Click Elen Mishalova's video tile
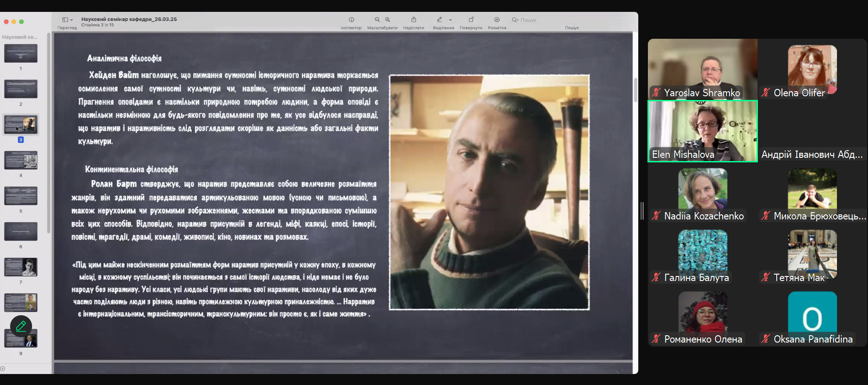 tap(702, 131)
